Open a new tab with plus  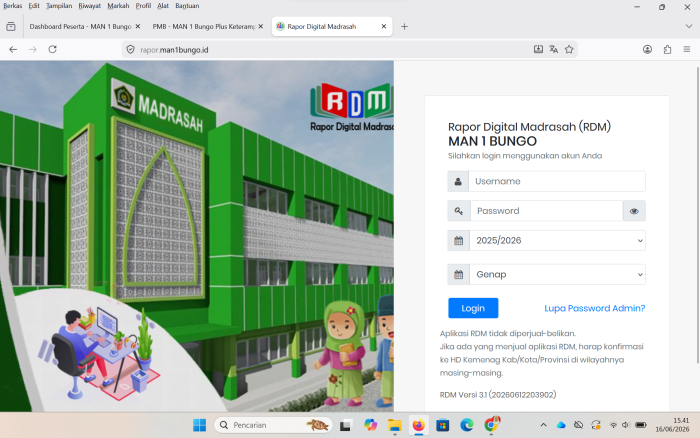(404, 26)
